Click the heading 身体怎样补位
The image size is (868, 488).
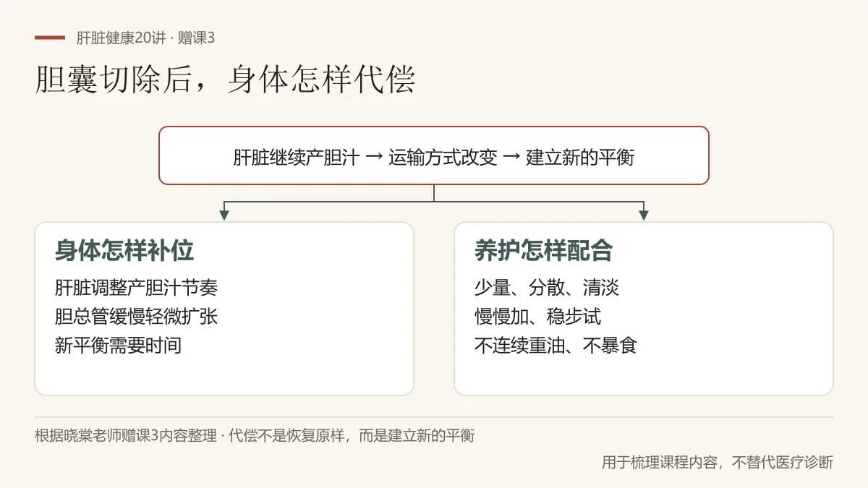click(x=124, y=250)
